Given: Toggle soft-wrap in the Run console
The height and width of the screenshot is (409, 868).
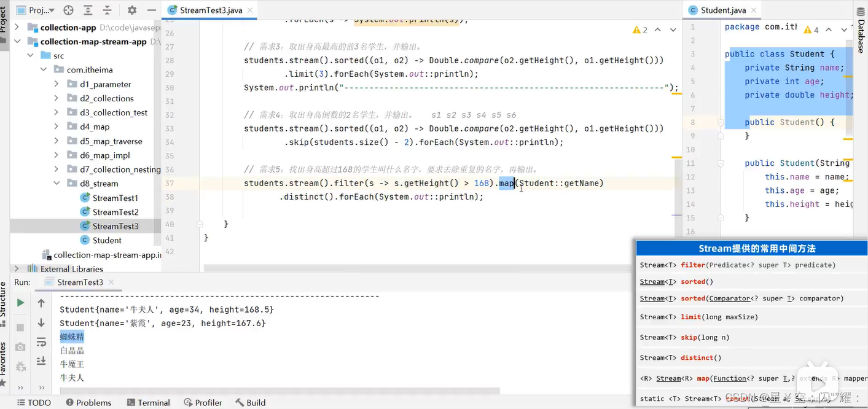Looking at the screenshot, I should click(41, 341).
